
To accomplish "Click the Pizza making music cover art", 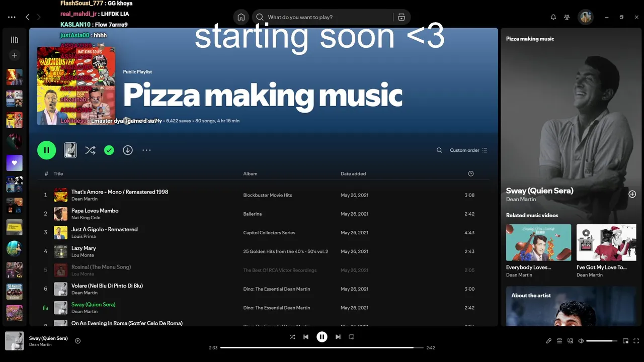I will pos(76,85).
